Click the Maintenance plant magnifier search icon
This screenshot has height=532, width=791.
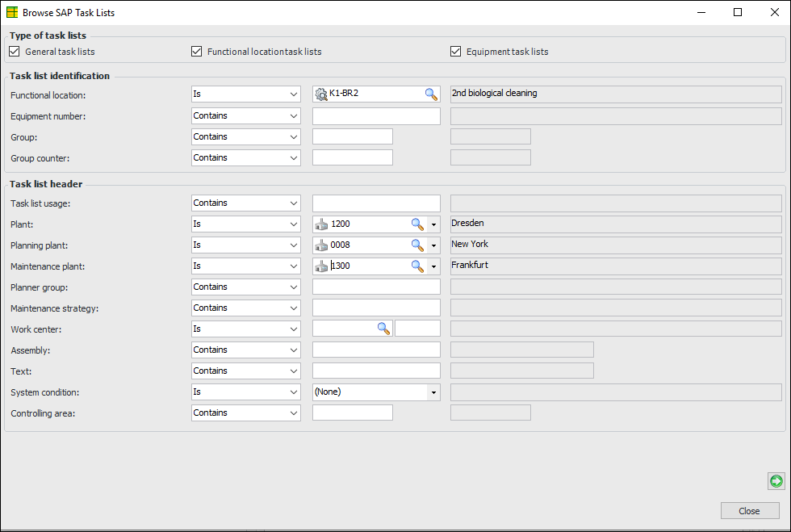417,266
